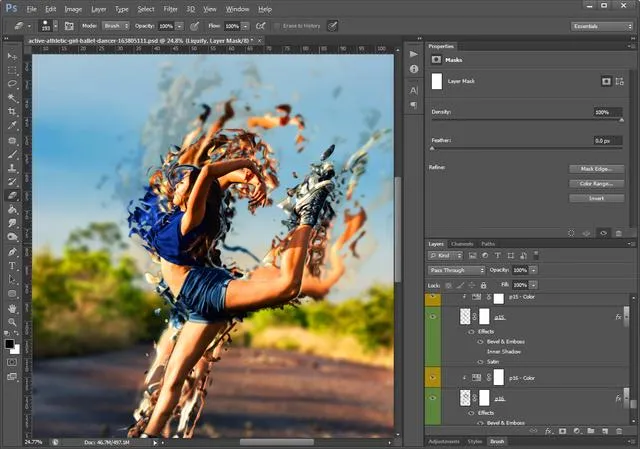640x449 pixels.
Task: Open the Layers Opacity dropdown arrow
Action: (x=533, y=270)
